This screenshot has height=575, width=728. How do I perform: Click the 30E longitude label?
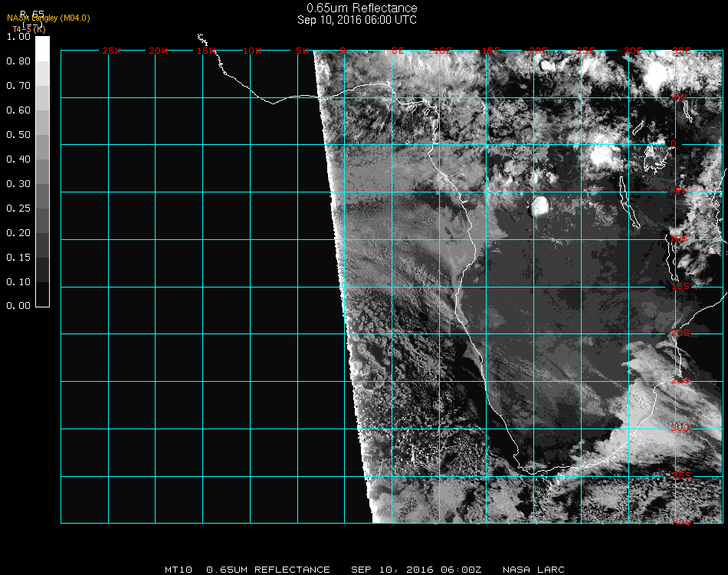point(633,51)
